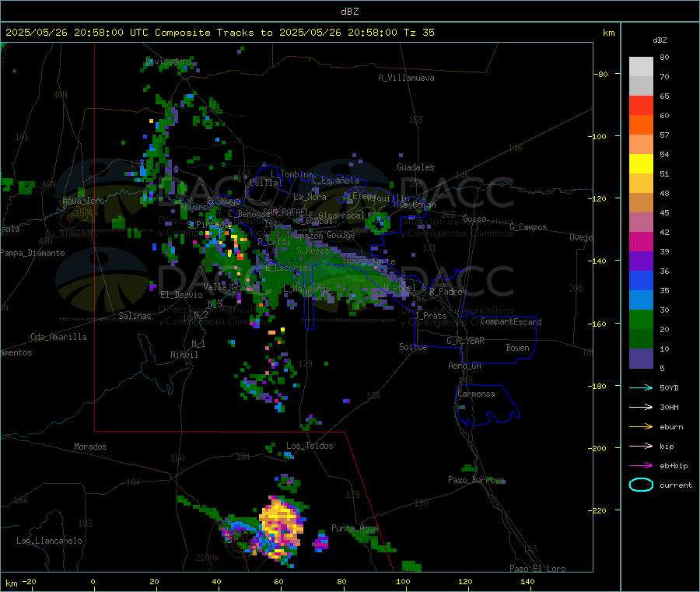Click the 80 km tick on bottom axis
This screenshot has height=592, width=700.
[341, 582]
